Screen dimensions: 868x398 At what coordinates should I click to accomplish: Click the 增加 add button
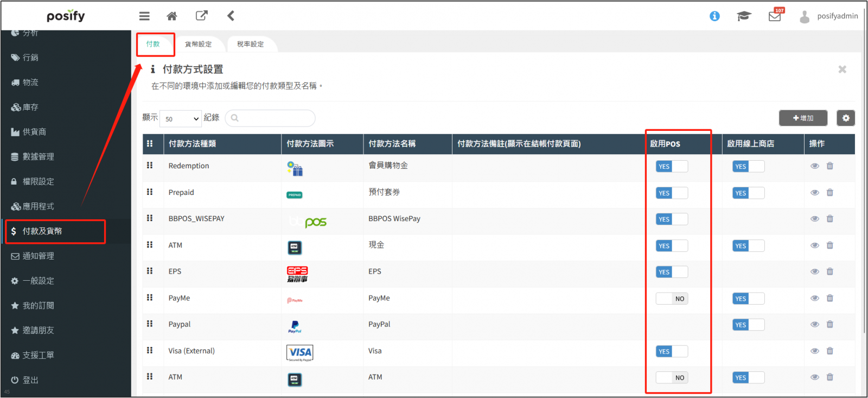(x=803, y=118)
